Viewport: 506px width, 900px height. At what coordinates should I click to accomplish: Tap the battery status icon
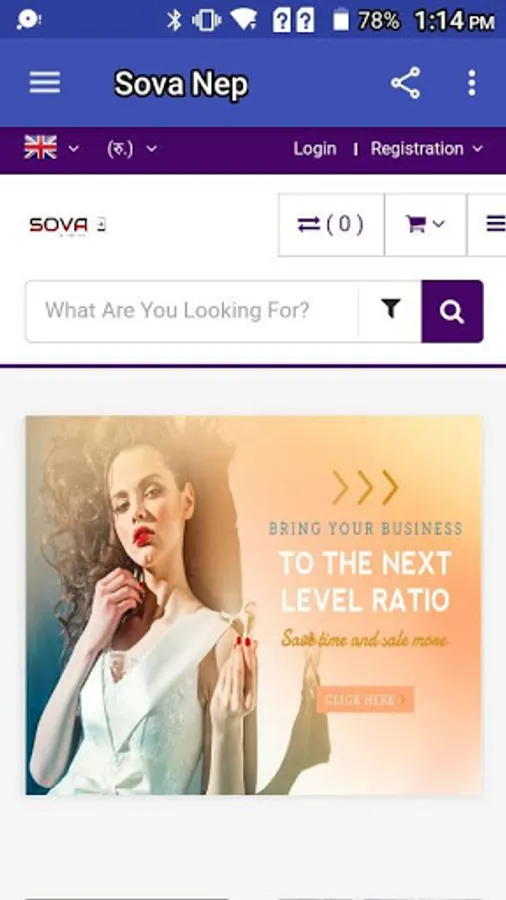click(x=341, y=21)
